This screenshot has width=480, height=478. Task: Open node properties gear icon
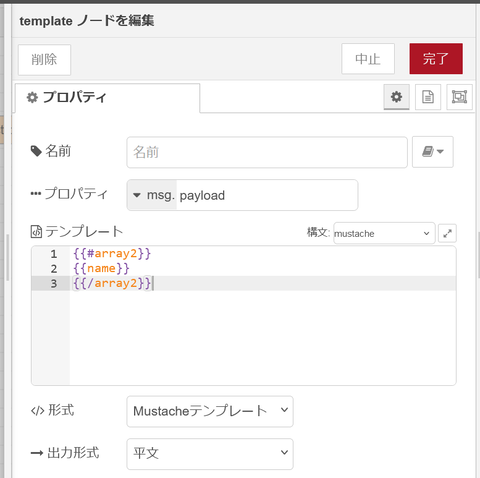tap(396, 97)
